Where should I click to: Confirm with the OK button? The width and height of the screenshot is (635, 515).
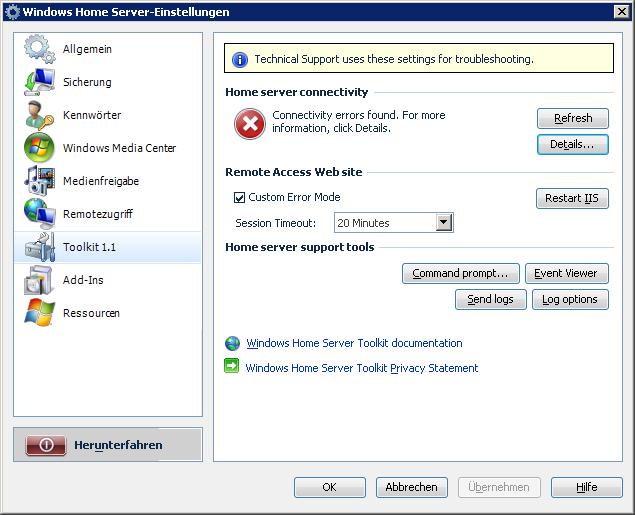click(x=330, y=487)
